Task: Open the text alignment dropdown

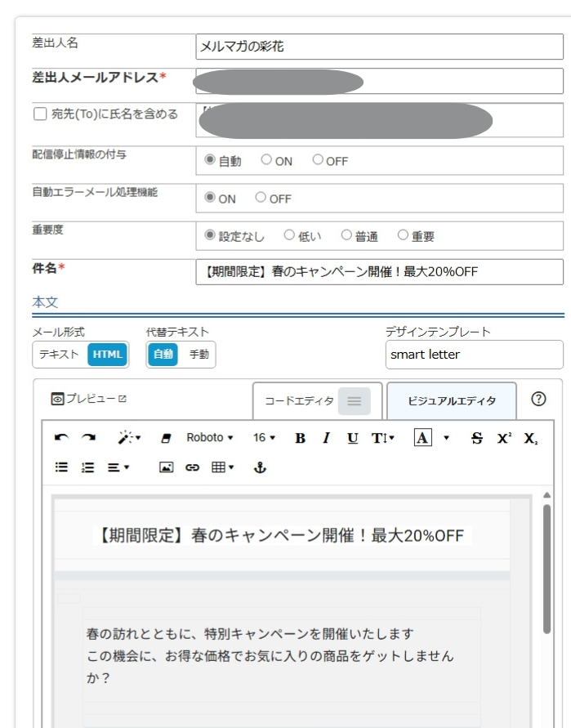Action: (x=118, y=467)
